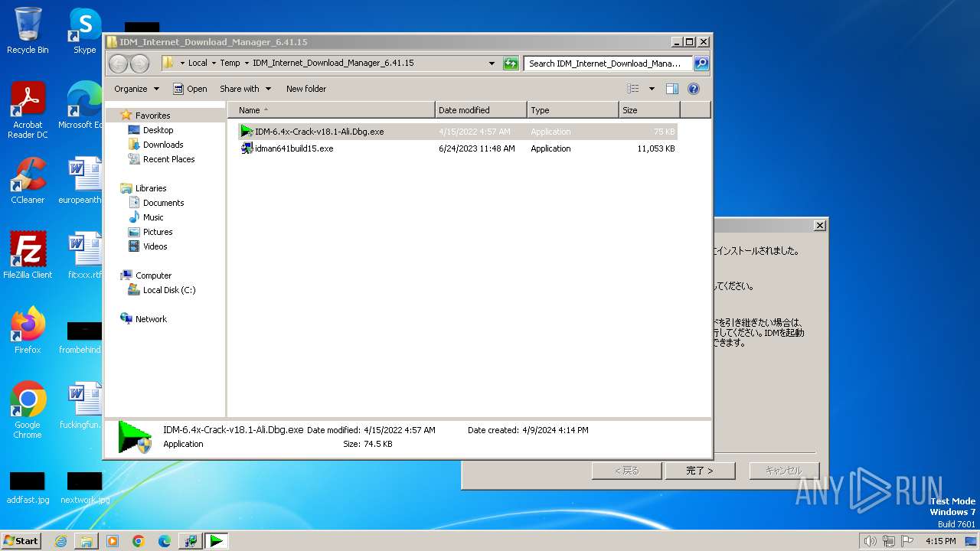Click the 戻る back button in installer

point(626,471)
